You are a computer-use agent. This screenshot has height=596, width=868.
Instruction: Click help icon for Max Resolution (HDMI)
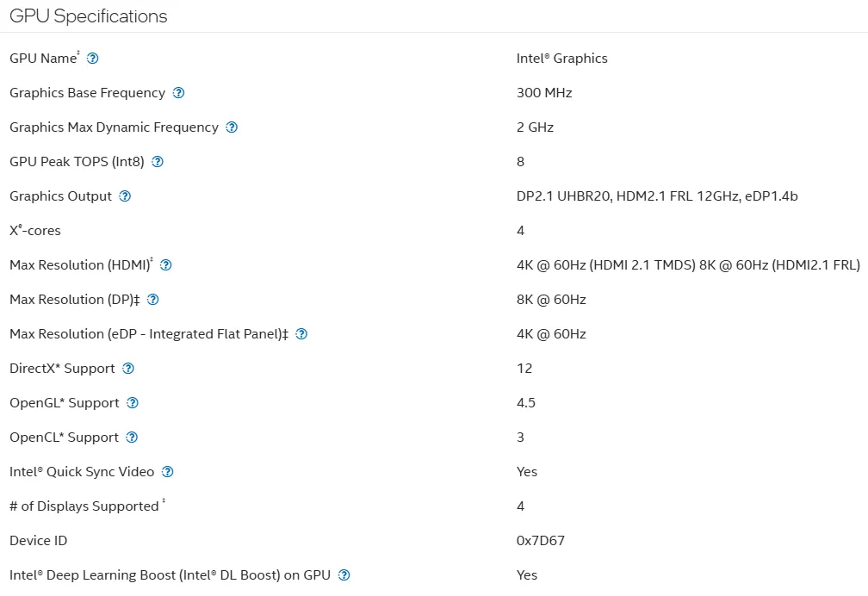165,264
